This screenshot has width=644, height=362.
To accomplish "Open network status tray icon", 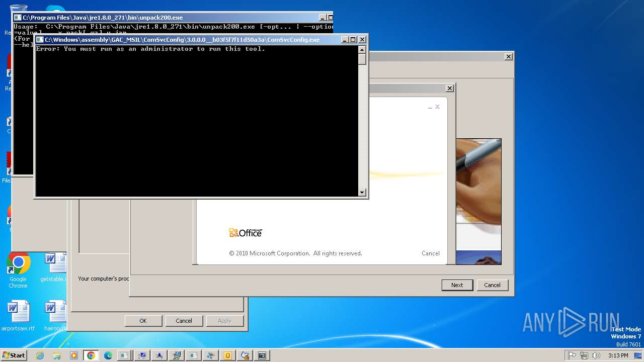I will coord(584,355).
